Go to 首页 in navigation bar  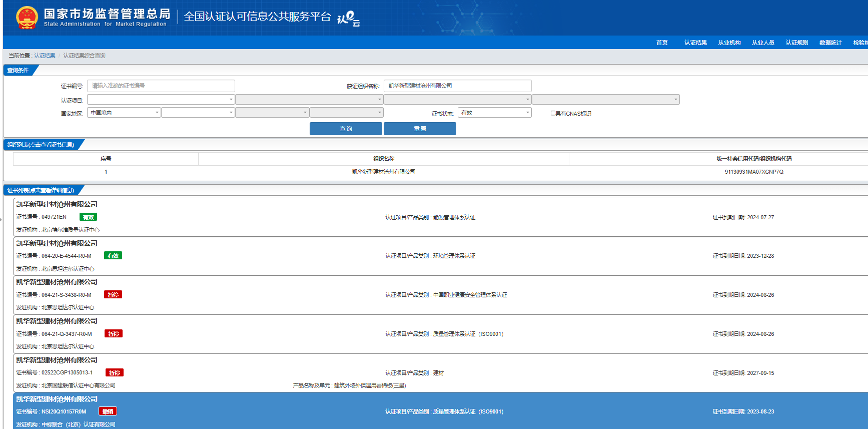662,43
